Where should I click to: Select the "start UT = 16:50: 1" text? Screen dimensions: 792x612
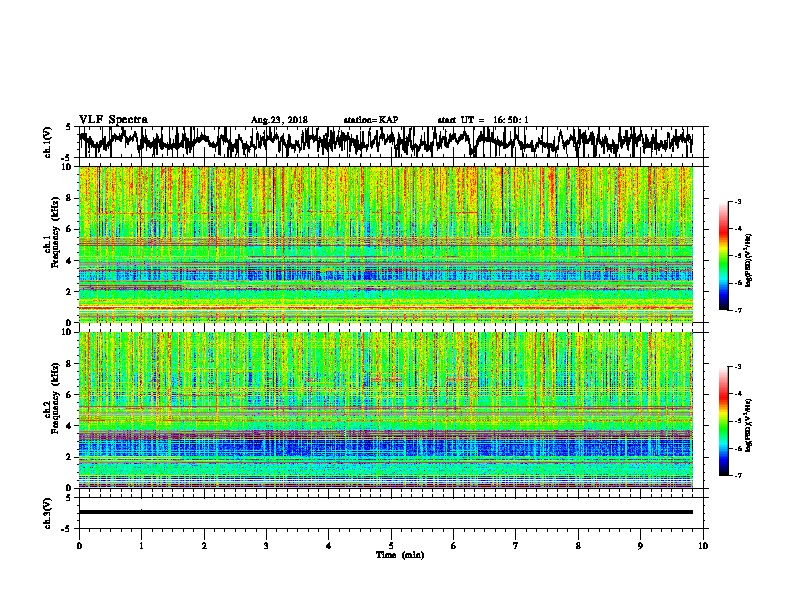[483, 120]
